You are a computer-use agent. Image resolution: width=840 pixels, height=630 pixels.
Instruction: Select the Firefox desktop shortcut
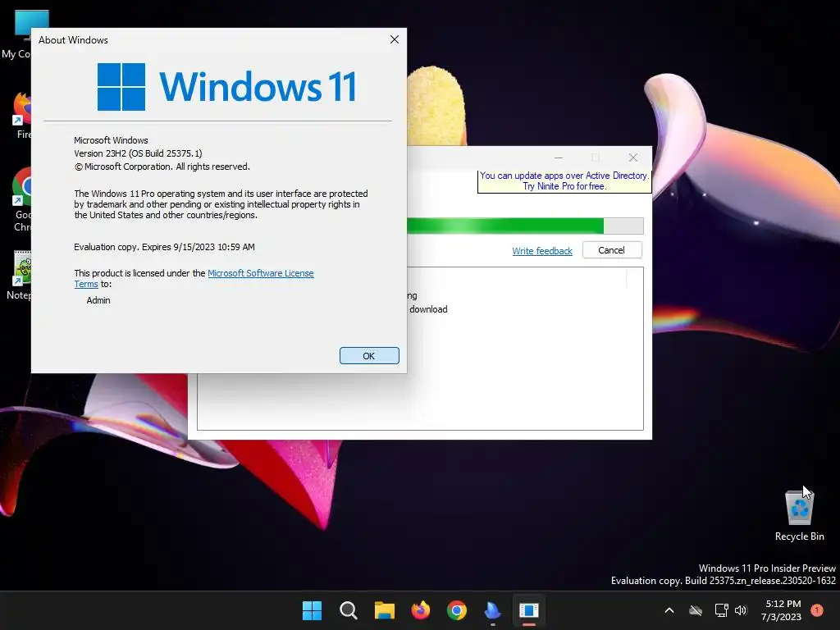21,115
